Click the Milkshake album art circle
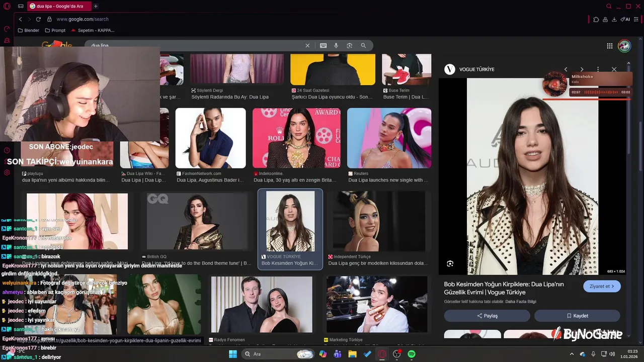The height and width of the screenshot is (362, 644). (x=555, y=83)
